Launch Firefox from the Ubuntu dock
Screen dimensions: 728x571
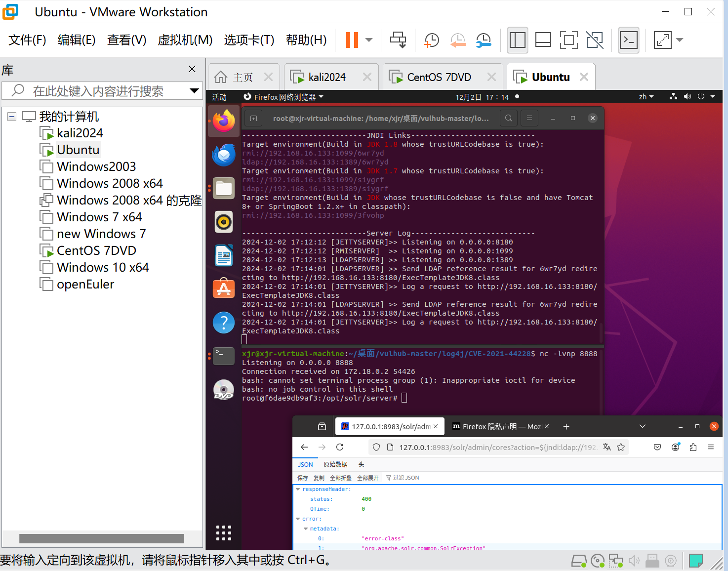pos(224,121)
